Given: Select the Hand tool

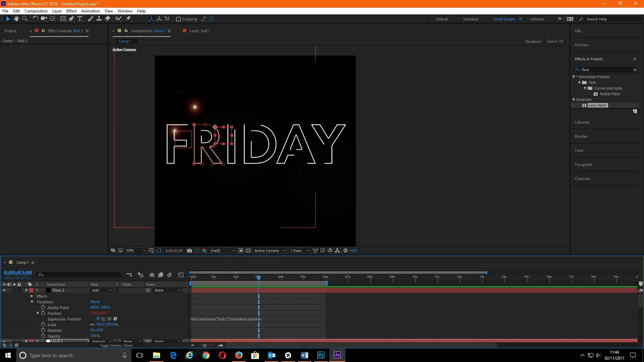Looking at the screenshot, I should [x=16, y=19].
